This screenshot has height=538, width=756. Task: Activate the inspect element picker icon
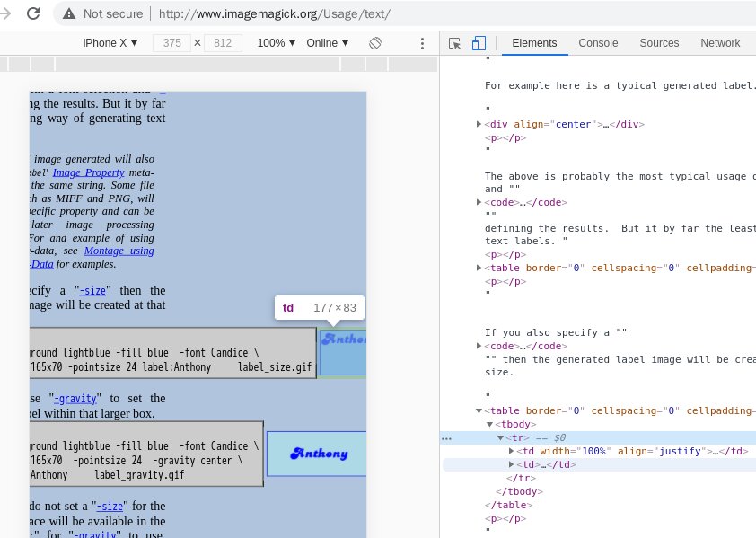(454, 43)
